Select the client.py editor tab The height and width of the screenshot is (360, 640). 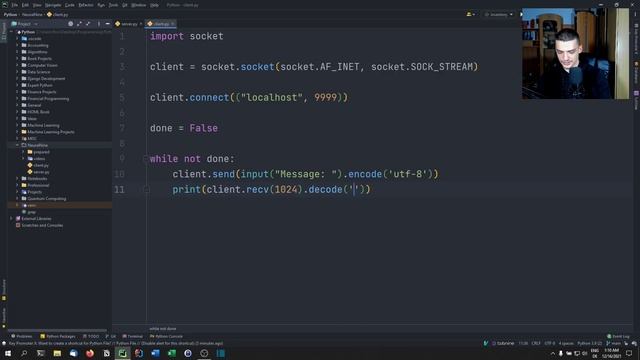pyautogui.click(x=160, y=24)
